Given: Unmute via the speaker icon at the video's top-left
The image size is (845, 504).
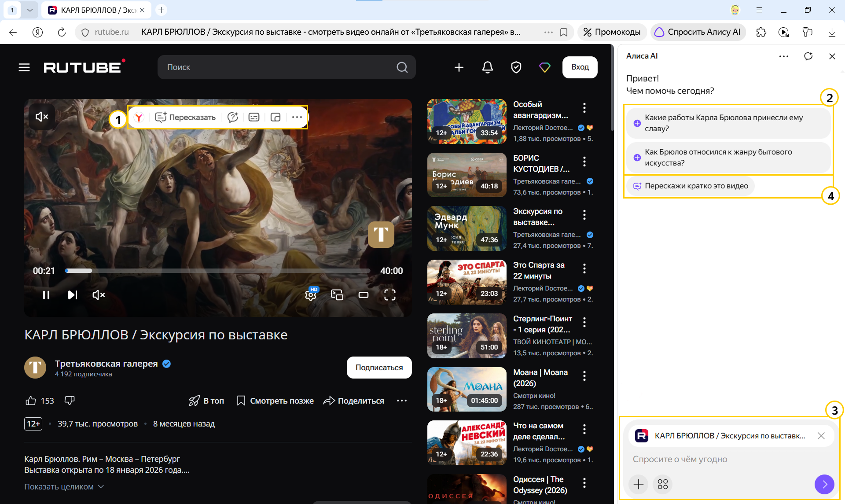Looking at the screenshot, I should click(x=42, y=117).
